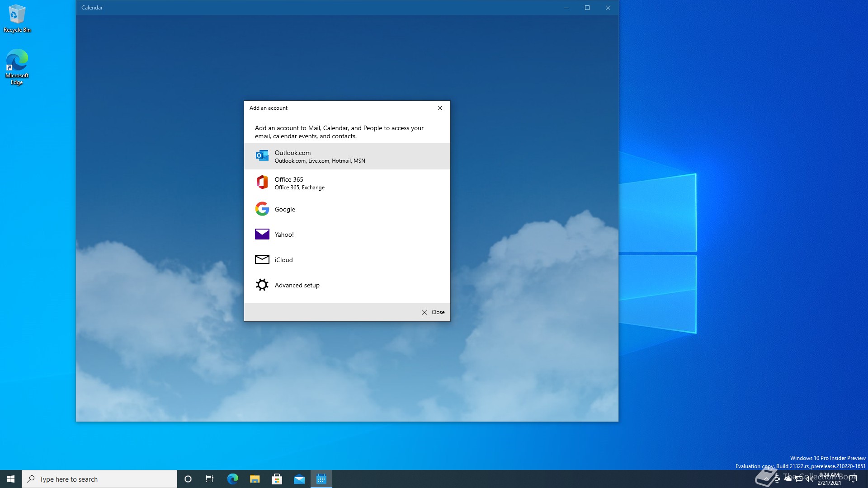The height and width of the screenshot is (488, 868).
Task: Click the OneDrive cloud tray icon
Action: pos(788,479)
